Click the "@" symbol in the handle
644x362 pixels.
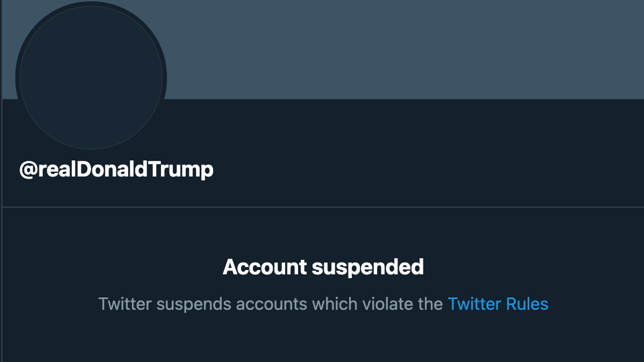pos(27,170)
